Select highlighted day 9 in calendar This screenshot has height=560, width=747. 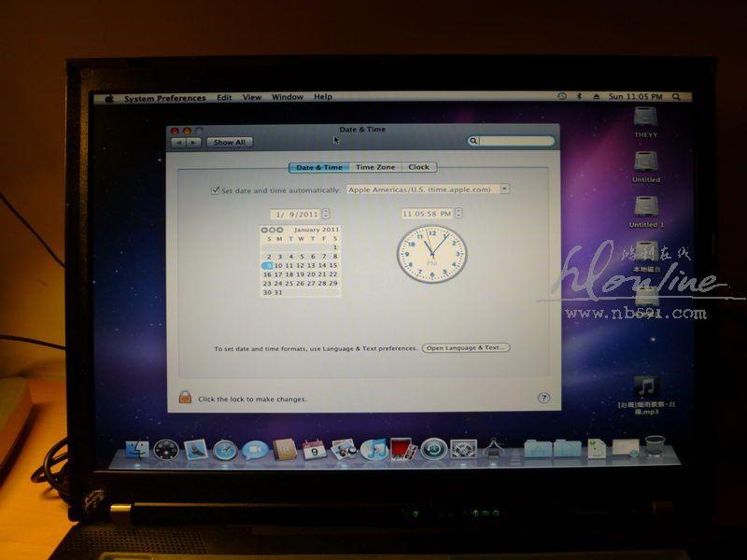(x=267, y=266)
